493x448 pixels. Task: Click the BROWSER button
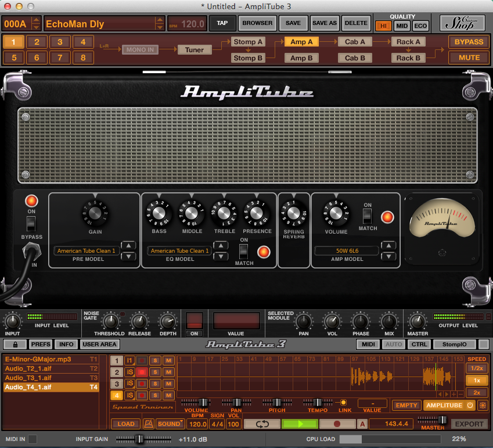257,23
